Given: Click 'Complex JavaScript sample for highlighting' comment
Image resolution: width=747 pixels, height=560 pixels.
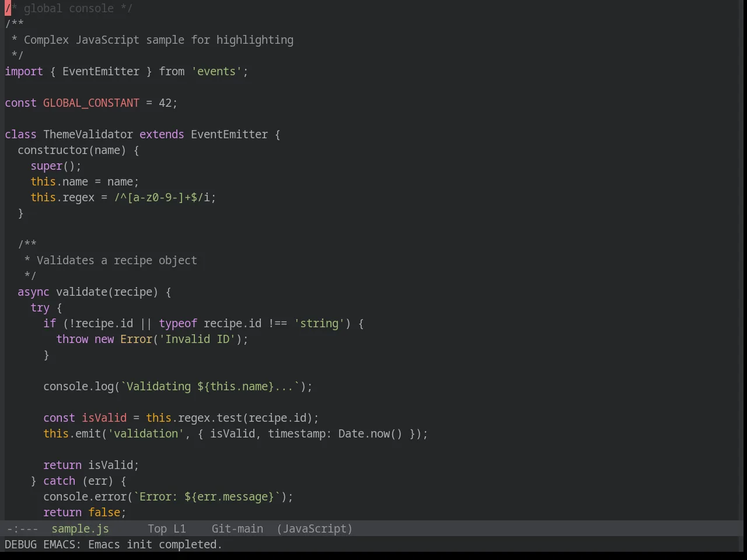Looking at the screenshot, I should [x=159, y=40].
